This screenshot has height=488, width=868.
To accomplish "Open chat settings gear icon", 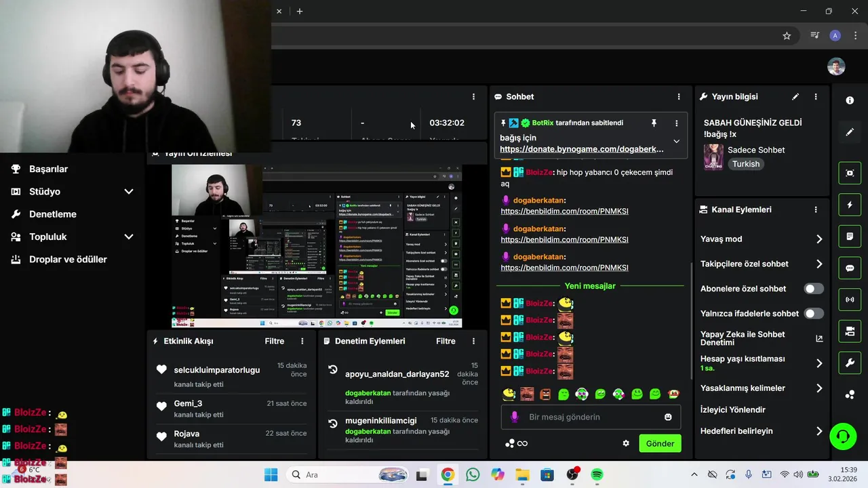I will click(626, 443).
